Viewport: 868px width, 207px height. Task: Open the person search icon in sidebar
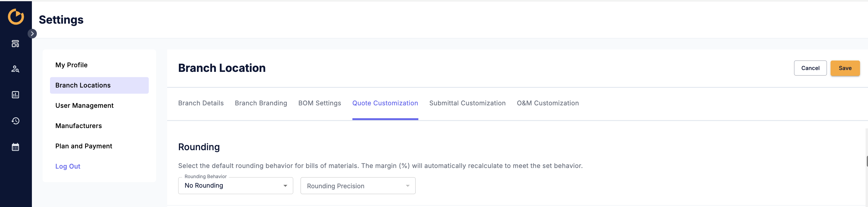[x=16, y=69]
